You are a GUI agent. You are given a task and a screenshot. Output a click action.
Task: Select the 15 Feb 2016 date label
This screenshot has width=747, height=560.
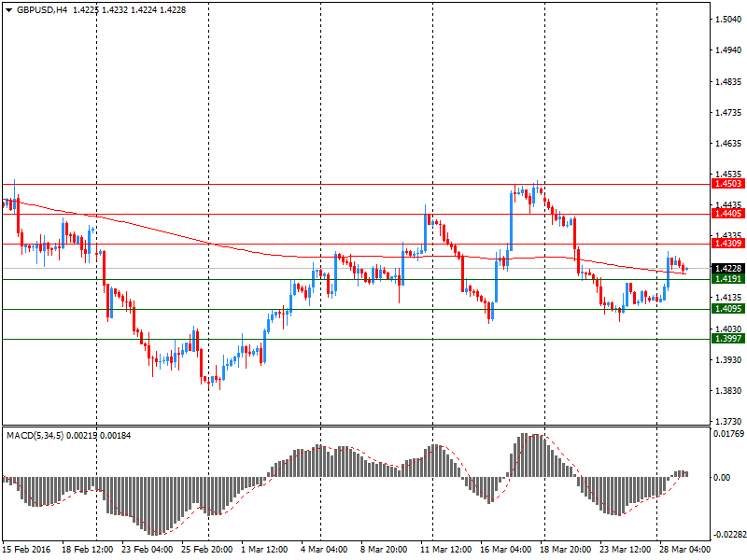(26, 550)
